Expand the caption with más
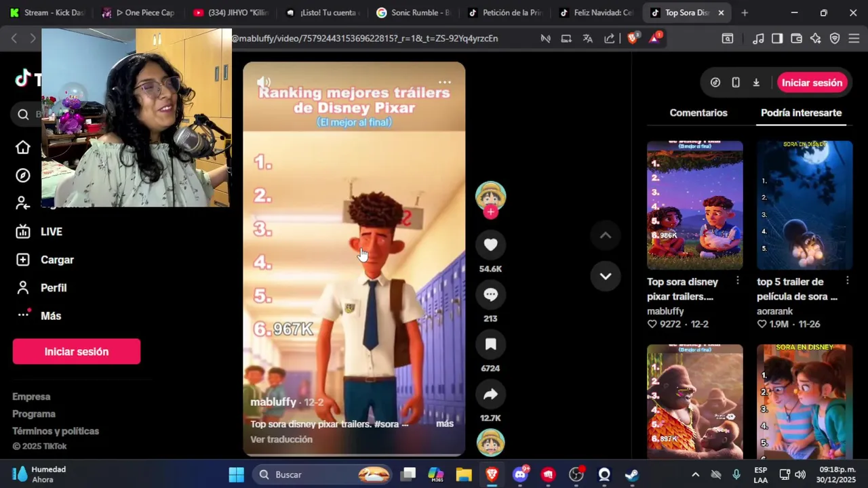 [445, 424]
